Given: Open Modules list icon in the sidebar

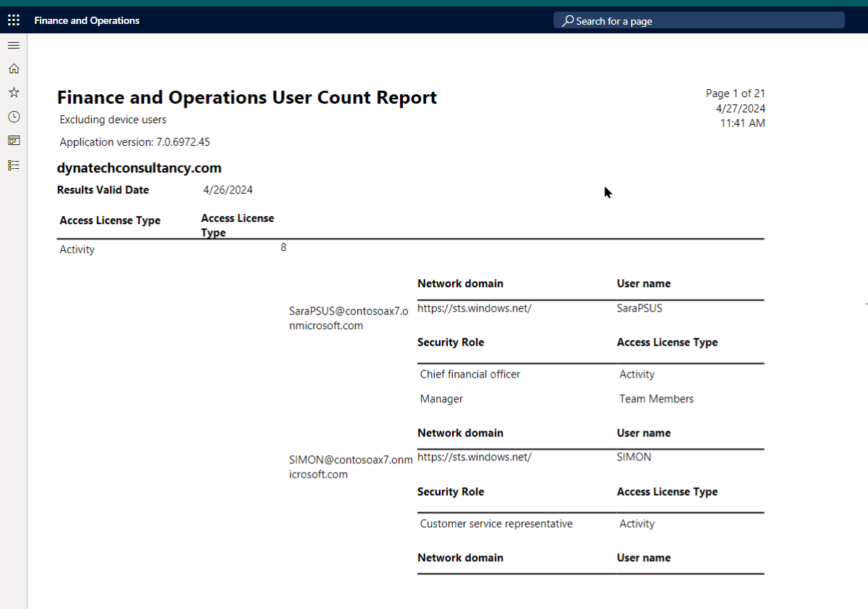Looking at the screenshot, I should [x=14, y=165].
